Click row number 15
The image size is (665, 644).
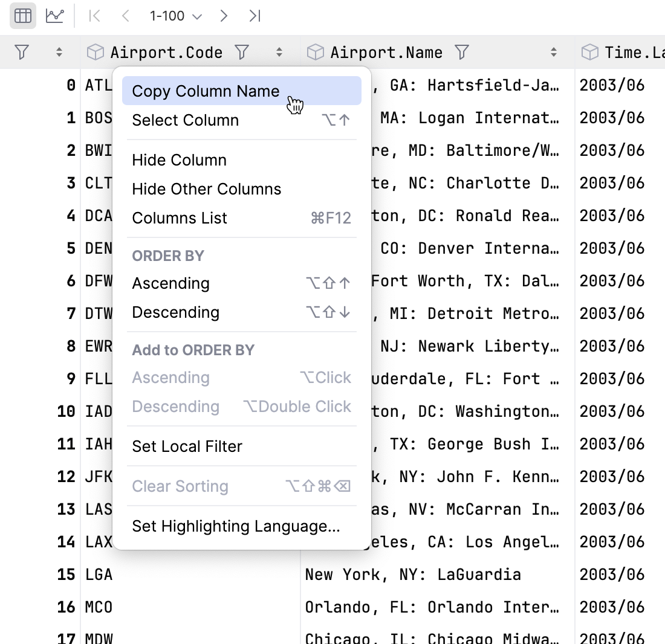[x=66, y=575]
